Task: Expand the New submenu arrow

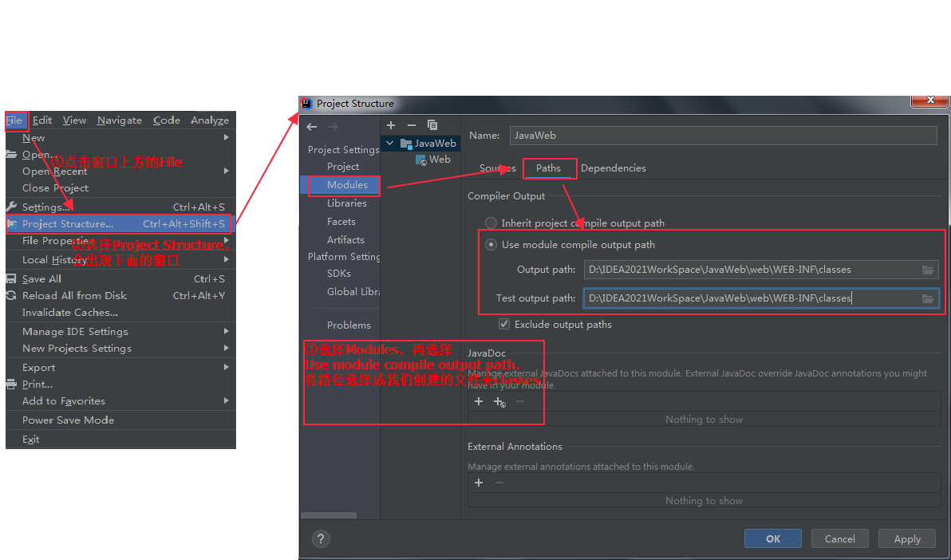Action: pyautogui.click(x=227, y=138)
